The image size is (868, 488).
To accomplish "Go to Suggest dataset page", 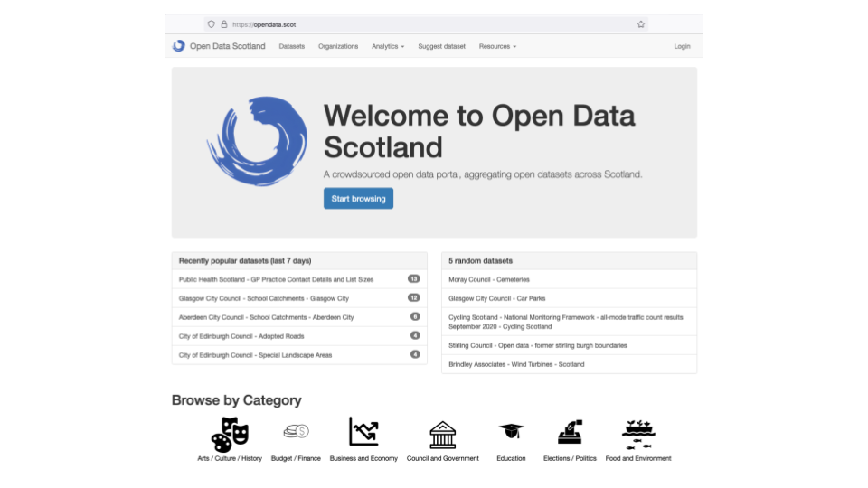I will (442, 46).
